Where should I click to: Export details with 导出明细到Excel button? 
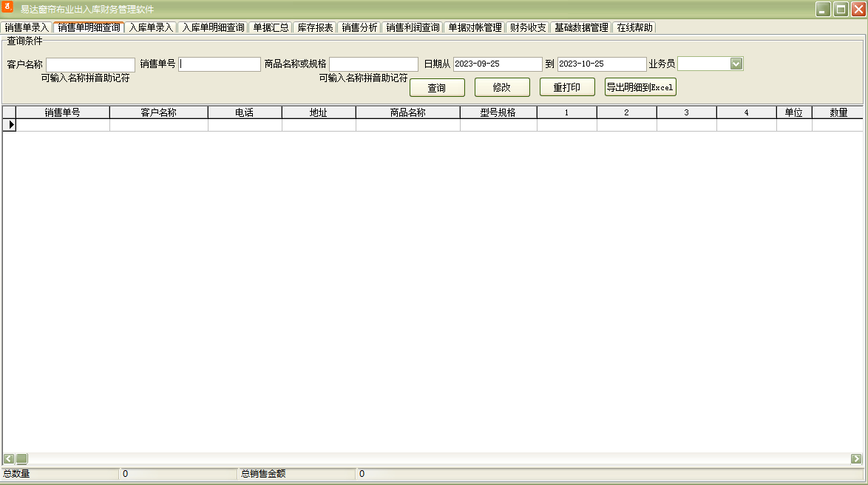coord(640,87)
